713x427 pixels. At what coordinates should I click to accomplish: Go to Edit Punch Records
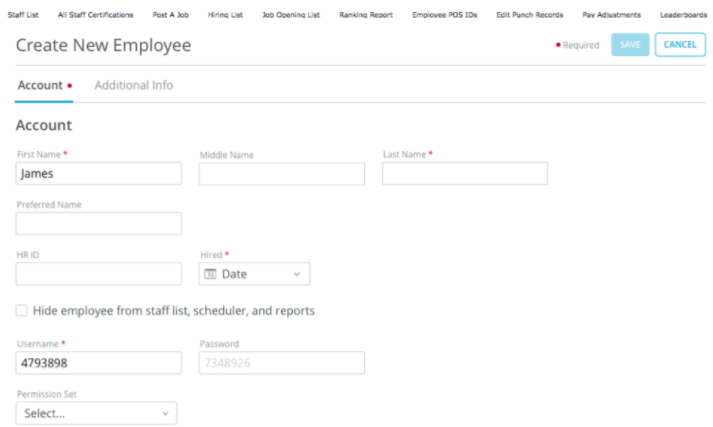(529, 15)
